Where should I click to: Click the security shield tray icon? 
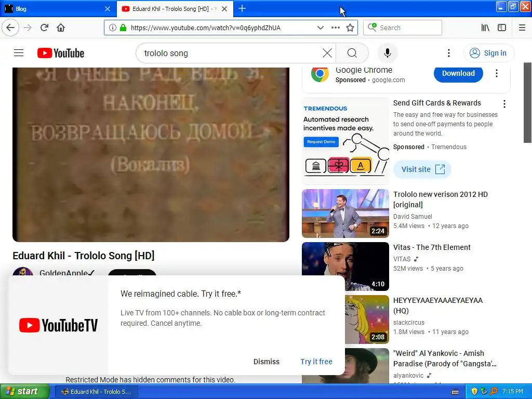[474, 392]
